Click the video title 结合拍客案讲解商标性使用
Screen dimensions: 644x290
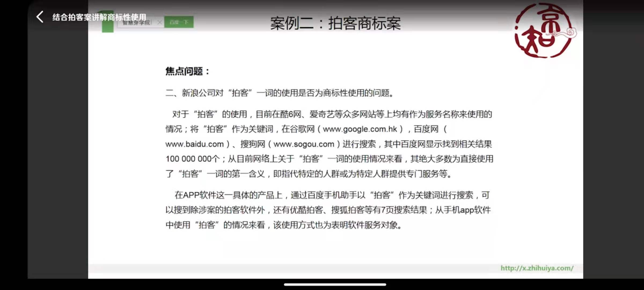[x=99, y=17]
